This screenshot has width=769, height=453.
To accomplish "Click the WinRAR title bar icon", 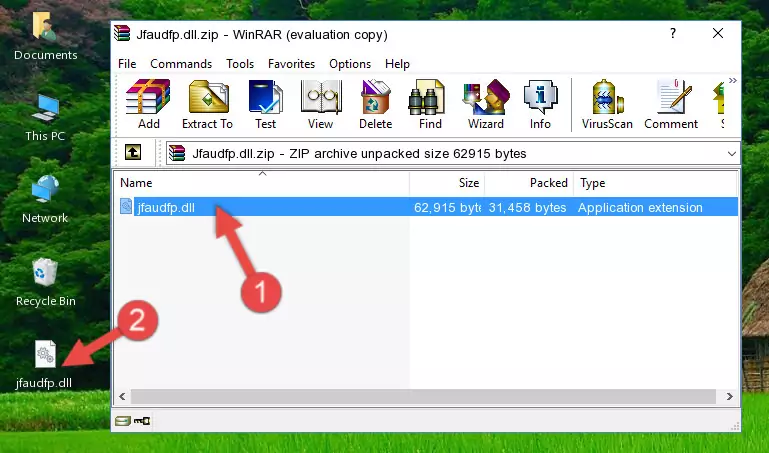I will coord(123,34).
